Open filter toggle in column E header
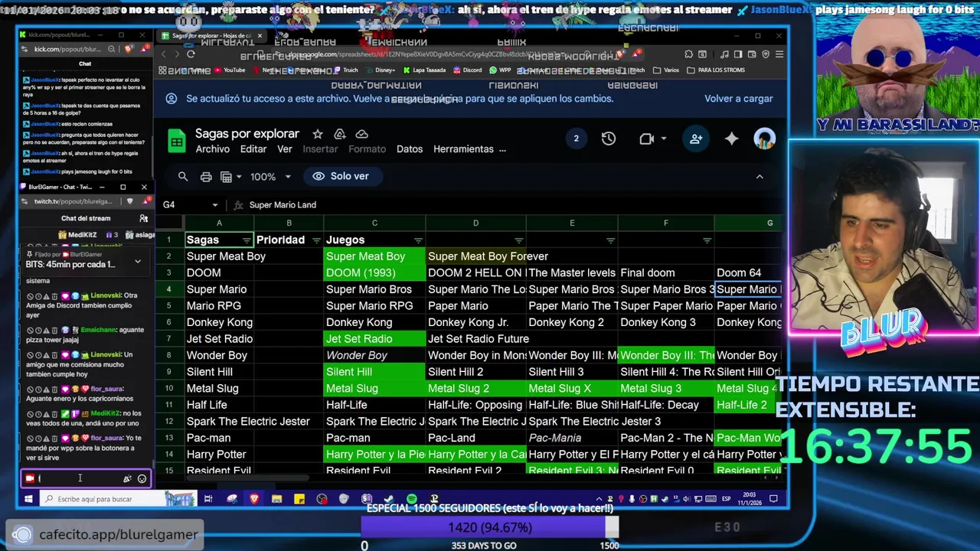Image resolution: width=980 pixels, height=551 pixels. (610, 240)
